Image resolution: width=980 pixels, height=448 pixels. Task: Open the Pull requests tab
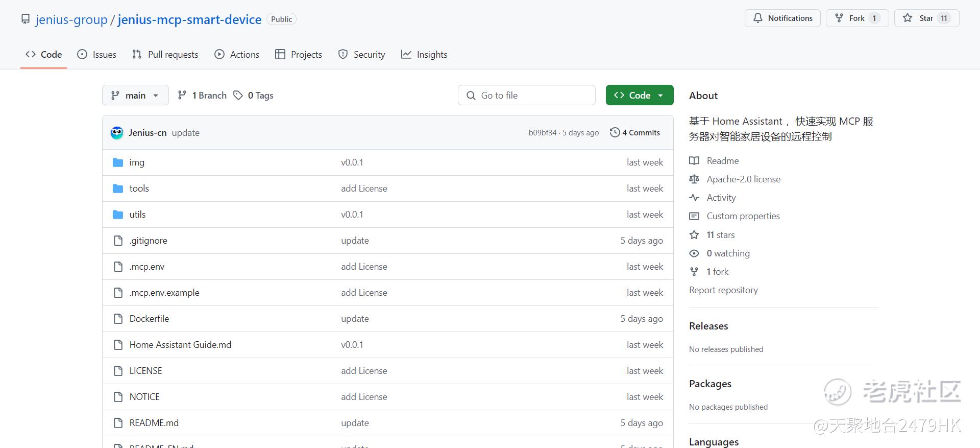click(x=165, y=55)
